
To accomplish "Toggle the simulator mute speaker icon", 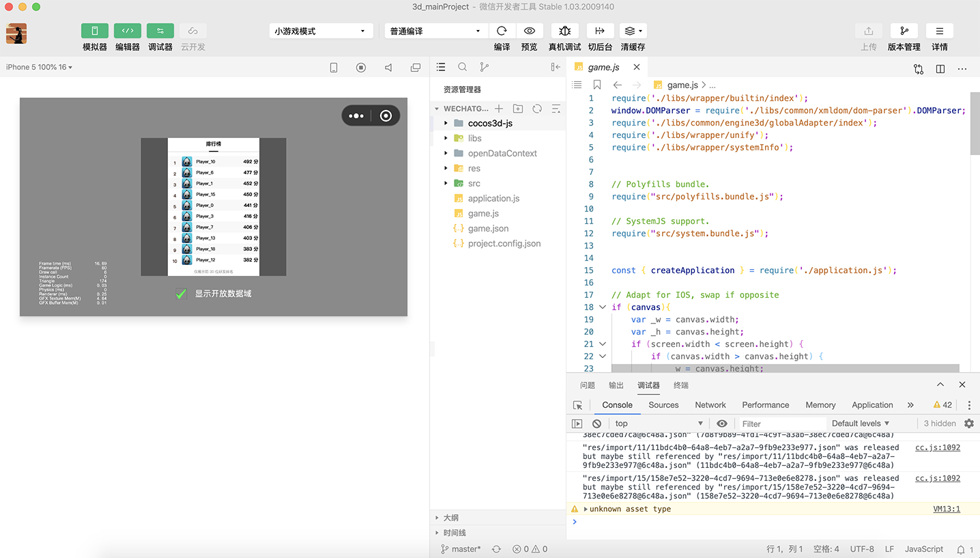I will pos(388,68).
